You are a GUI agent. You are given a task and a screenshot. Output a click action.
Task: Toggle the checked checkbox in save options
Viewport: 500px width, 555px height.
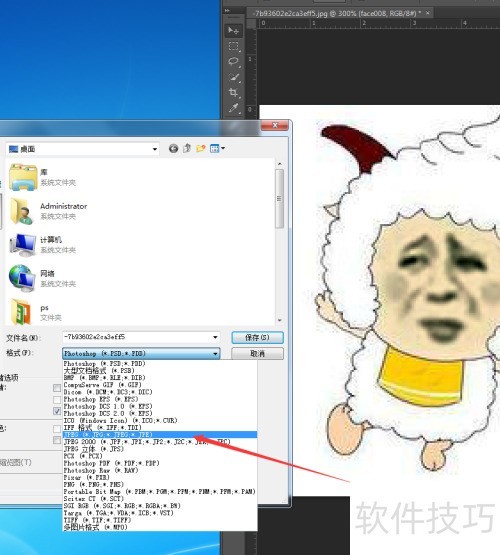pyautogui.click(x=57, y=411)
